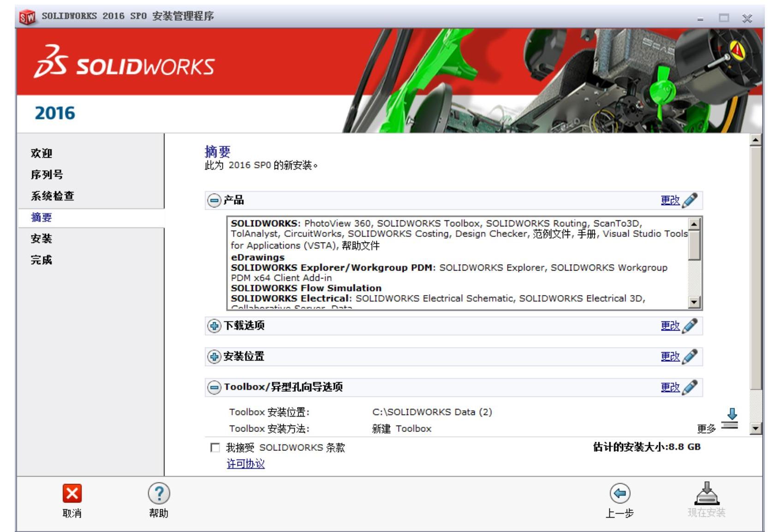This screenshot has width=781, height=532.
Task: Click the '新建 Toolbox' value
Action: click(x=402, y=429)
